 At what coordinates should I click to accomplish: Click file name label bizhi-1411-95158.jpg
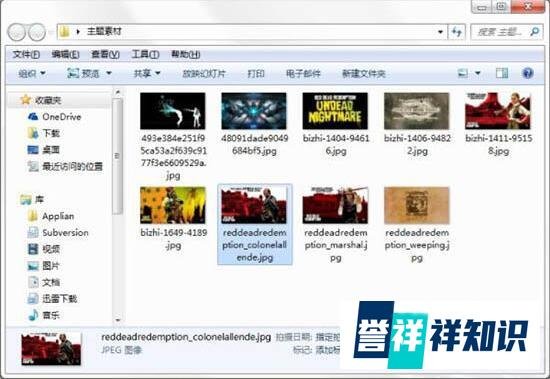[499, 145]
